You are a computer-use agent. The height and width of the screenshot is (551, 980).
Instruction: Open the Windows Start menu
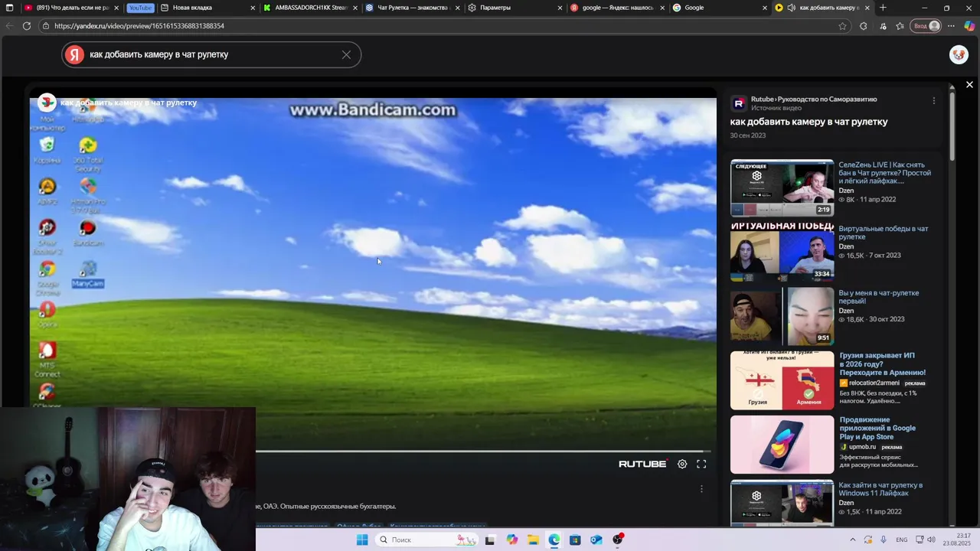[362, 540]
